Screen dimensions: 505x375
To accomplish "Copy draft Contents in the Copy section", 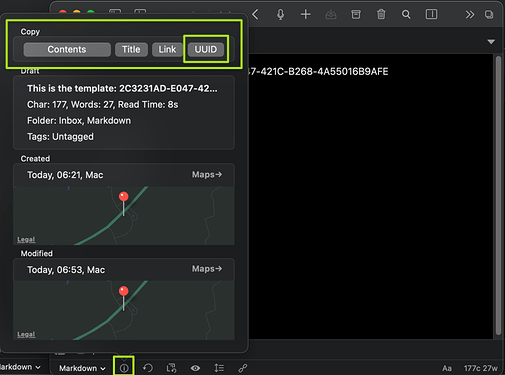I will click(67, 49).
